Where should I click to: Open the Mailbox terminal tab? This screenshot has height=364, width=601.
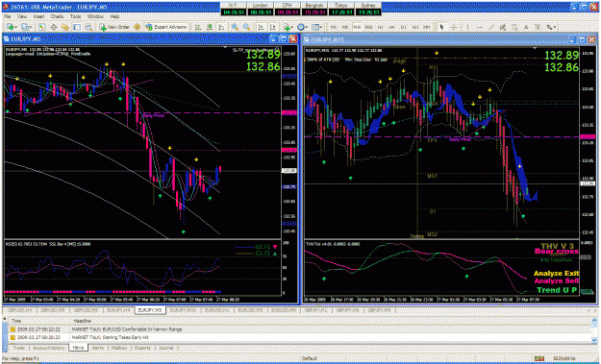pyautogui.click(x=119, y=348)
